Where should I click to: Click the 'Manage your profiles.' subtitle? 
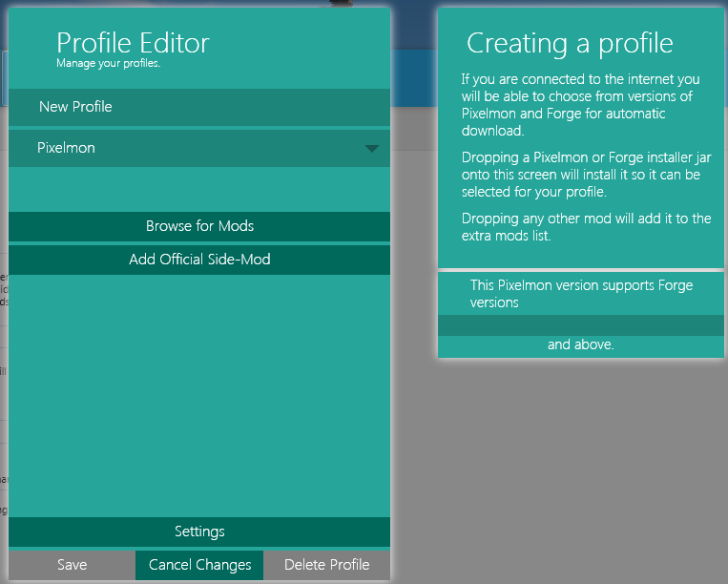coord(108,63)
